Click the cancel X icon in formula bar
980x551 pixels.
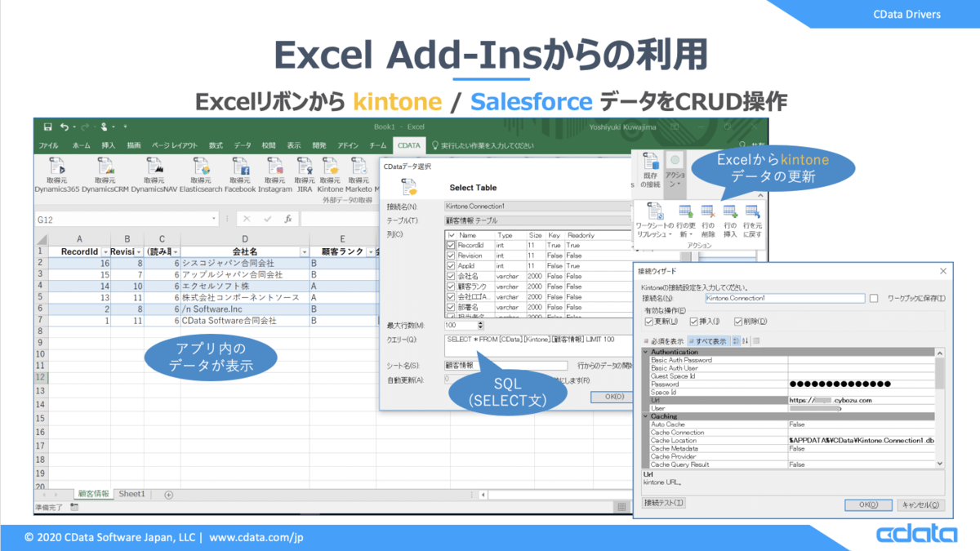click(247, 219)
